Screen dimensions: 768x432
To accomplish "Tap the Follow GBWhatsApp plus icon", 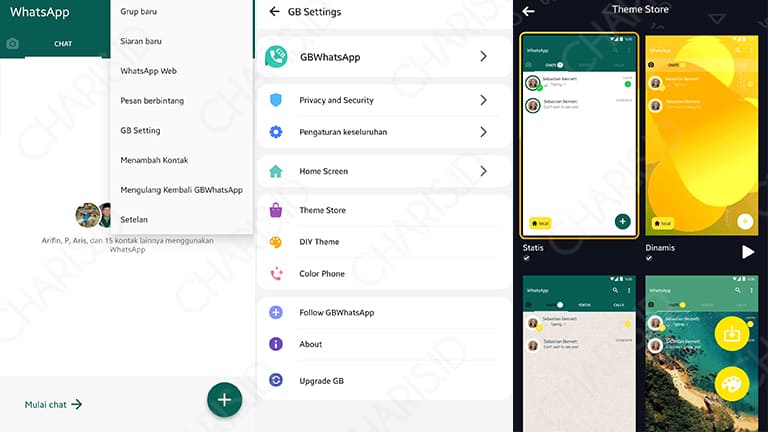I will 276,312.
